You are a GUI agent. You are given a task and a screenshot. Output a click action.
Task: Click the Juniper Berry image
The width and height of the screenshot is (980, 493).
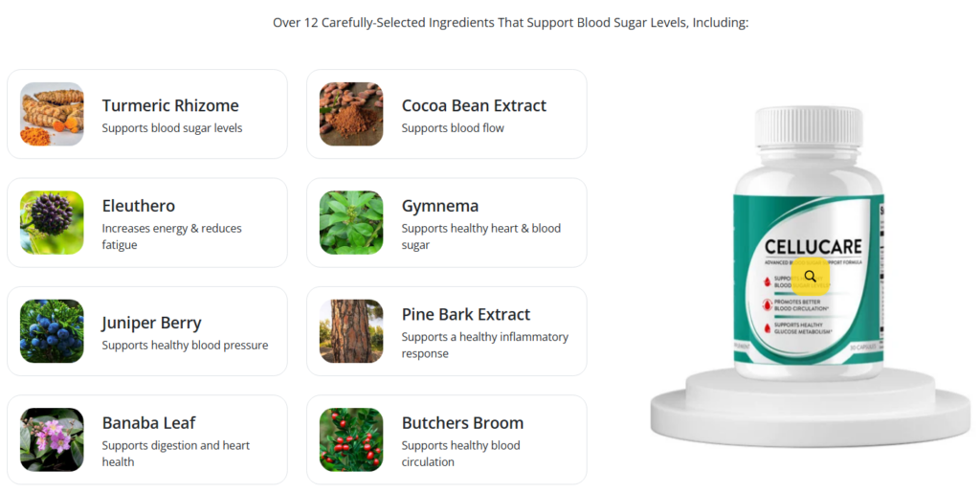click(52, 331)
